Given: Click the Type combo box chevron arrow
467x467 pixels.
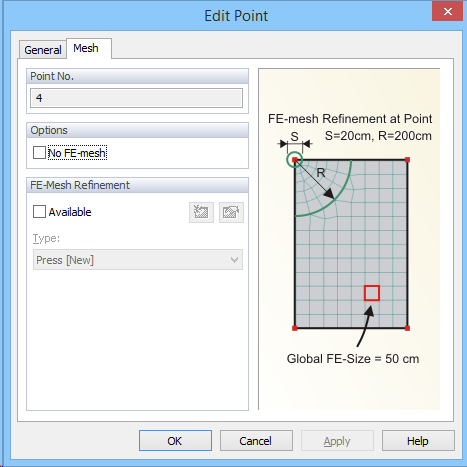Looking at the screenshot, I should click(234, 260).
